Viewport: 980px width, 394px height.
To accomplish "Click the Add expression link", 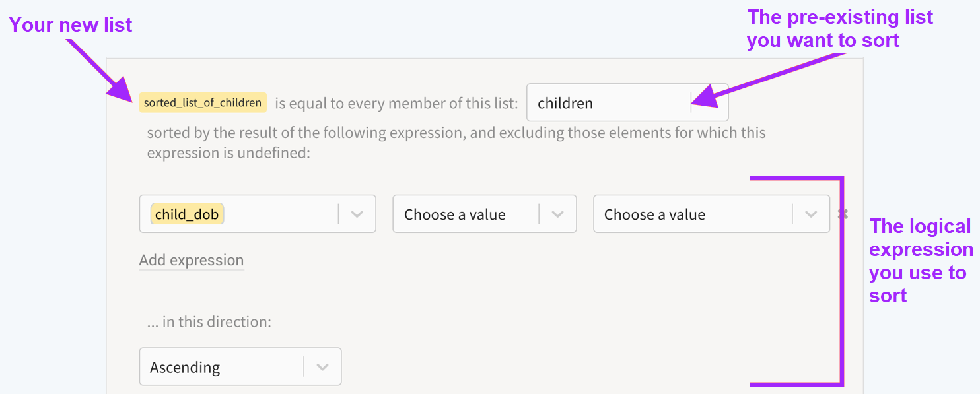I will [x=192, y=260].
